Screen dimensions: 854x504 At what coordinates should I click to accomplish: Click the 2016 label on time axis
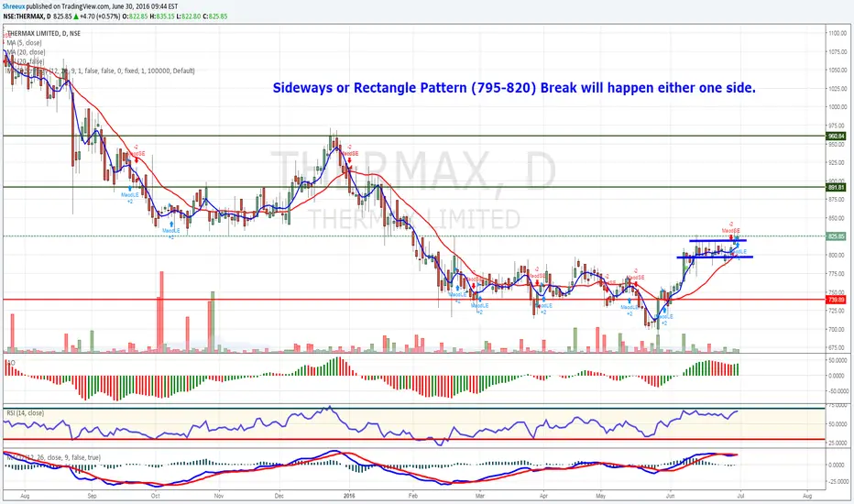pos(349,496)
